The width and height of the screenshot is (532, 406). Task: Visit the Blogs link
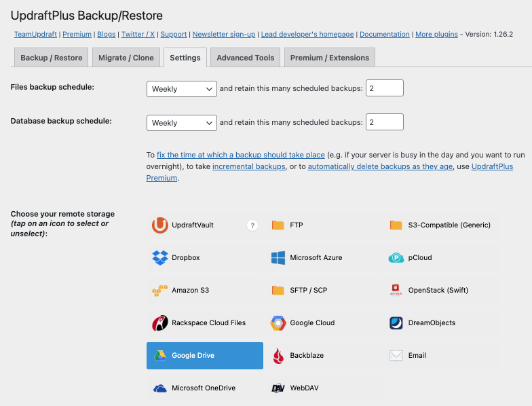[x=106, y=34]
